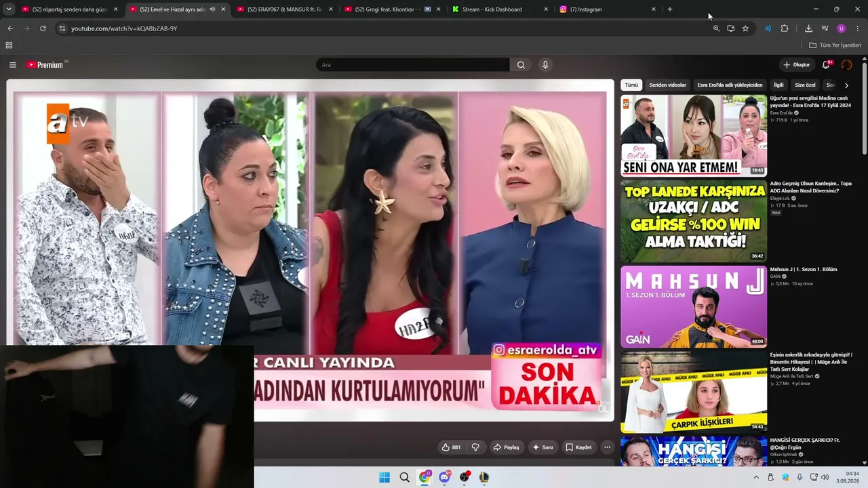This screenshot has height=488, width=868.
Task: Open the Eşinin askerlik arkadaşıyla gitmiştir video title
Action: pyautogui.click(x=811, y=362)
